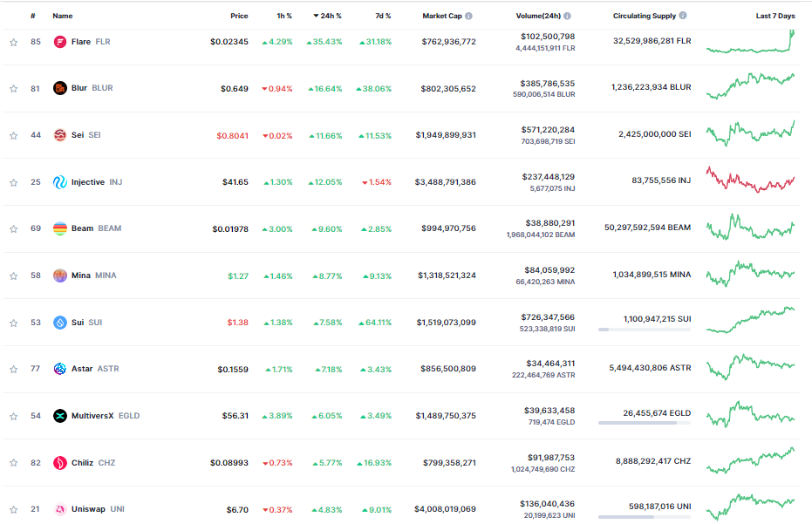Toggle the Uniswap watchlist star
Screen dimensions: 812x524
13,509
